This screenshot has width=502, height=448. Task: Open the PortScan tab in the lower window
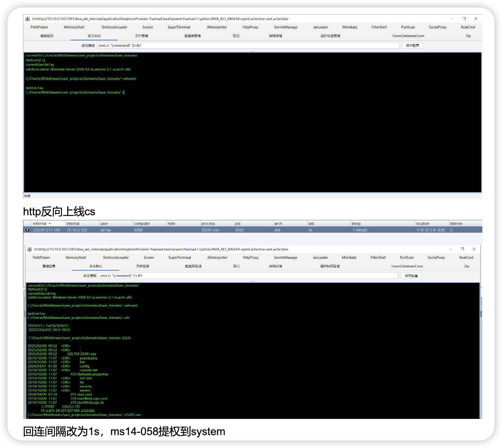point(406,258)
